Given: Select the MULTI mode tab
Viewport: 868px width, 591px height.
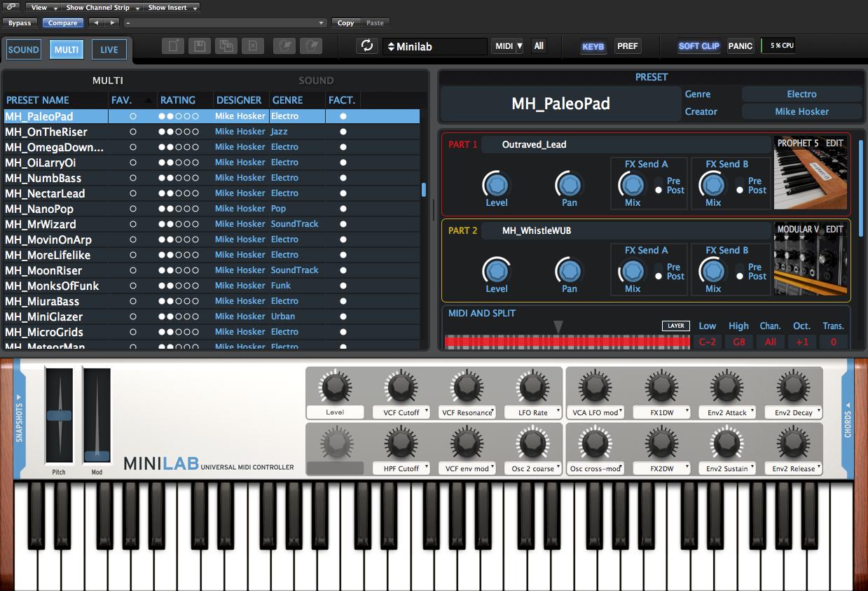Looking at the screenshot, I should (x=67, y=50).
